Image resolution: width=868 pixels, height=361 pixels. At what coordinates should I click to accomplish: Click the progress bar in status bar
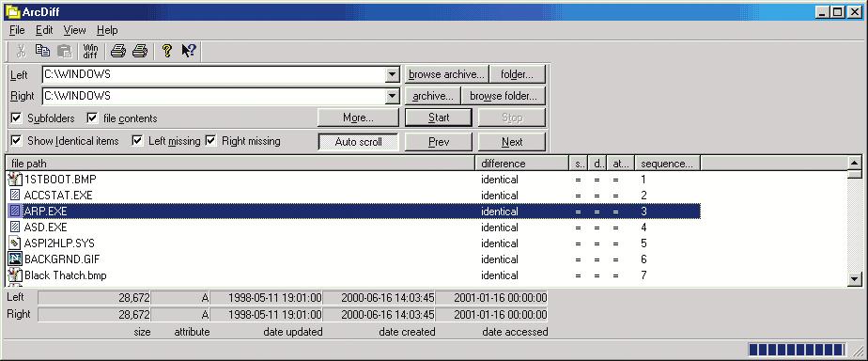coord(797,350)
